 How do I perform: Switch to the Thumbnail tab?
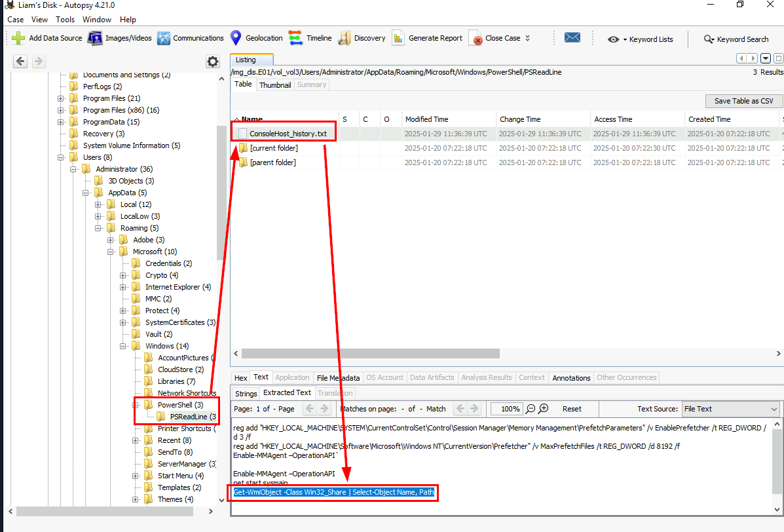tap(274, 85)
